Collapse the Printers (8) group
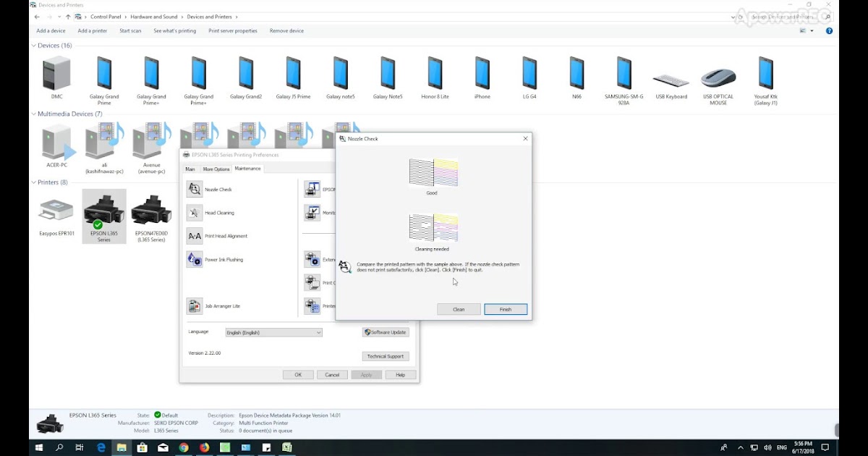The height and width of the screenshot is (456, 868). [x=33, y=182]
